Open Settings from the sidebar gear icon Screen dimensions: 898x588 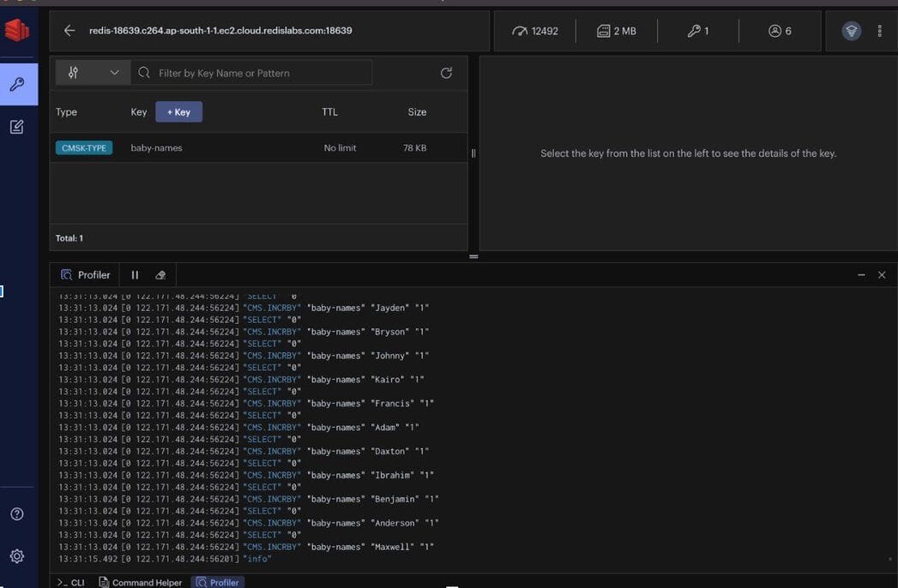tap(18, 556)
